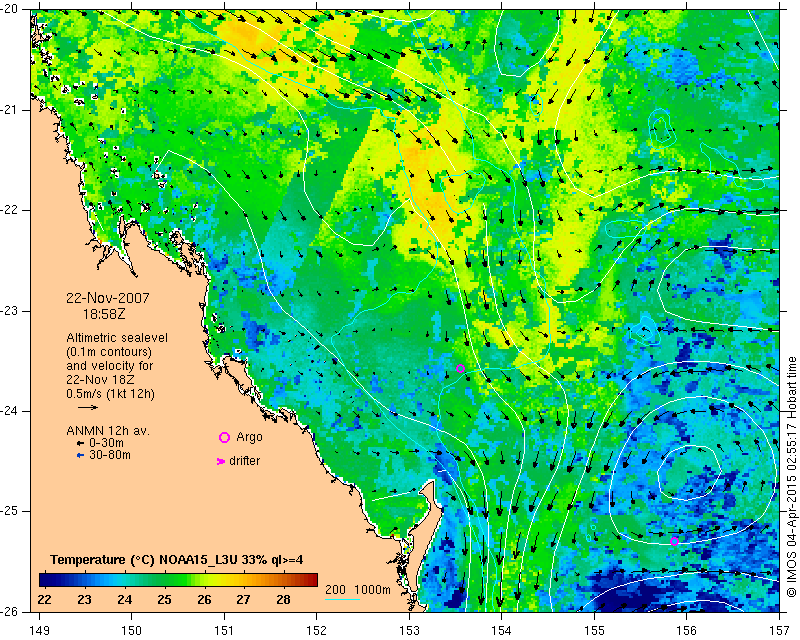The image size is (800, 640).
Task: Click the 0.5m/s reference velocity arrow
Action: pyautogui.click(x=88, y=407)
